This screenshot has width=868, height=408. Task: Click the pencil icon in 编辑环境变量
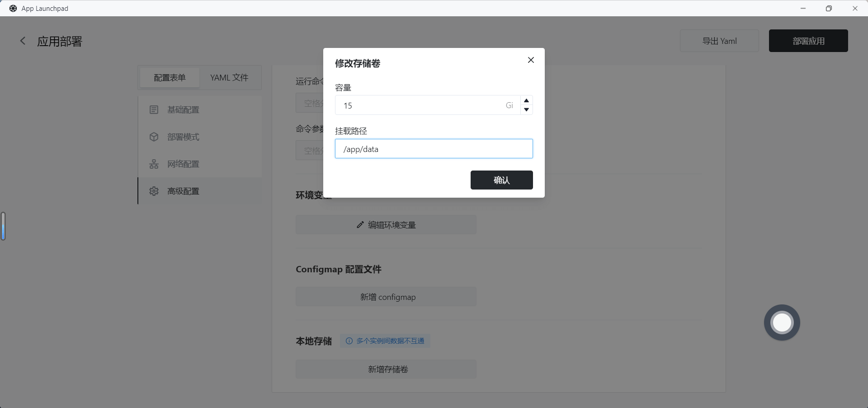click(x=360, y=225)
